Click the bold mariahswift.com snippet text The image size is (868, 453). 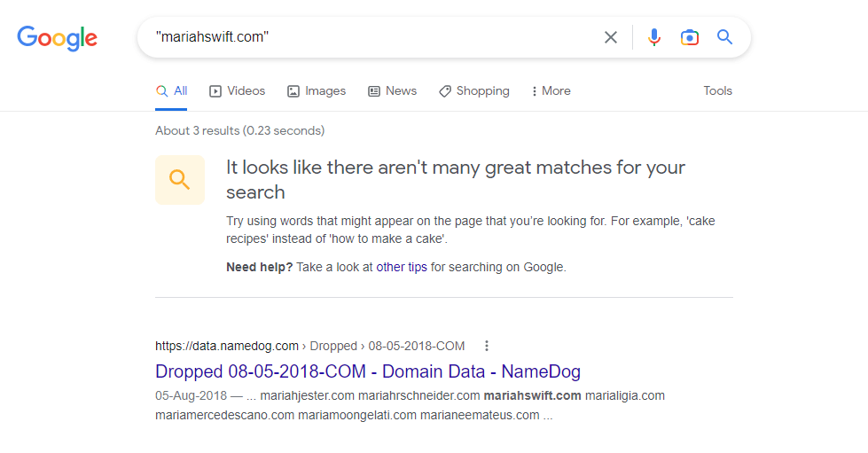coord(533,395)
